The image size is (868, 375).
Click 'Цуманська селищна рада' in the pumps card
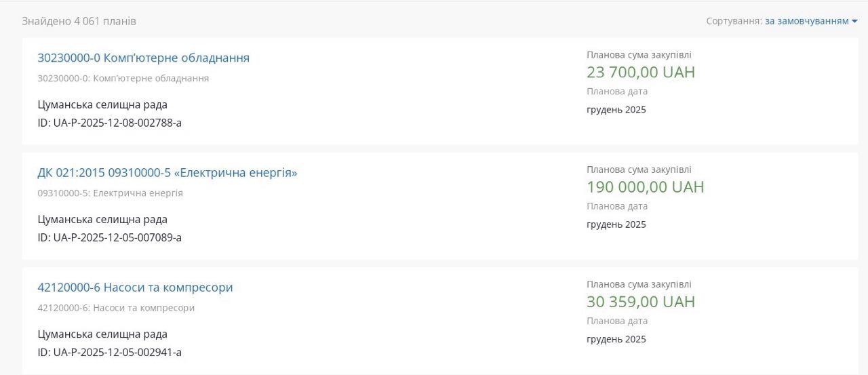point(102,334)
